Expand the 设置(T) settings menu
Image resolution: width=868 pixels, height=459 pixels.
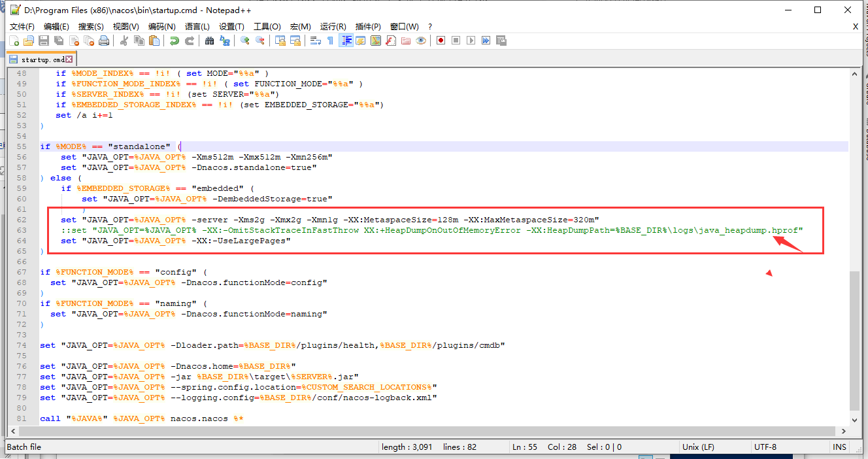(x=231, y=26)
